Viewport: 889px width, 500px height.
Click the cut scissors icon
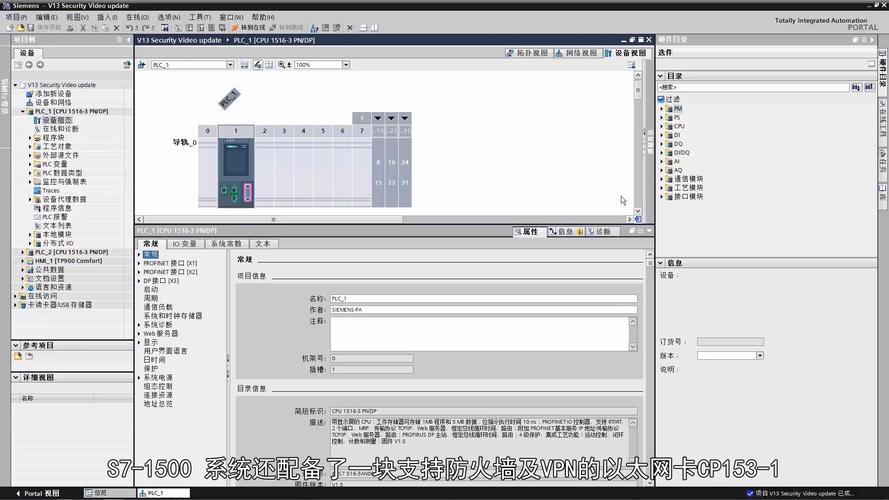pyautogui.click(x=83, y=27)
